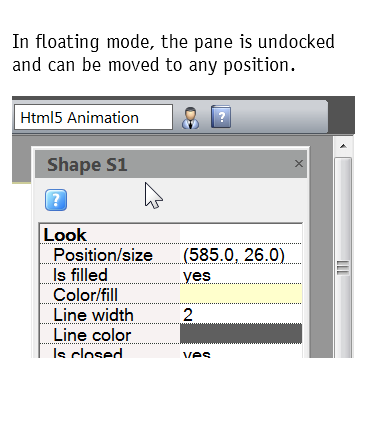Select the Position/size property row

171,255
